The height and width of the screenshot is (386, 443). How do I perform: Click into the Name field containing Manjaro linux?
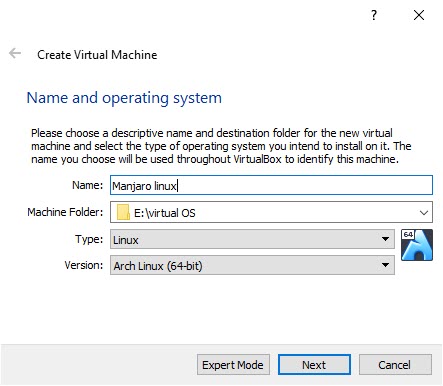[271, 185]
